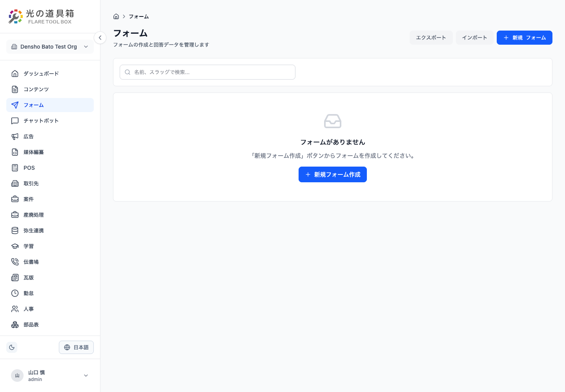The image size is (565, 392).
Task: Click the フォーム breadcrumb link
Action: tap(139, 16)
